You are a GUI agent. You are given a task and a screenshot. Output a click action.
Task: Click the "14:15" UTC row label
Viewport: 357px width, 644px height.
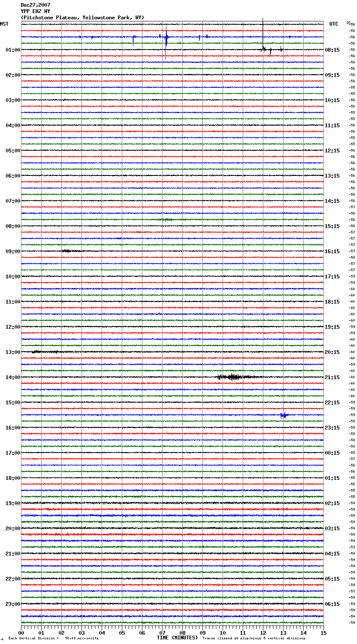pos(332,201)
